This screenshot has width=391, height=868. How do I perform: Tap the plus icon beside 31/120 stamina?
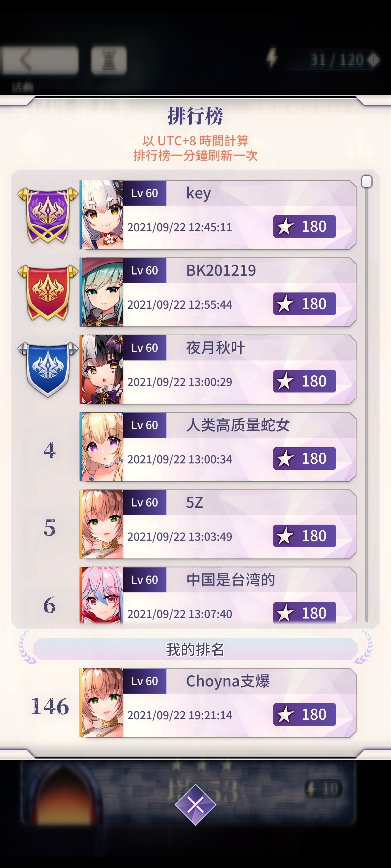(373, 60)
